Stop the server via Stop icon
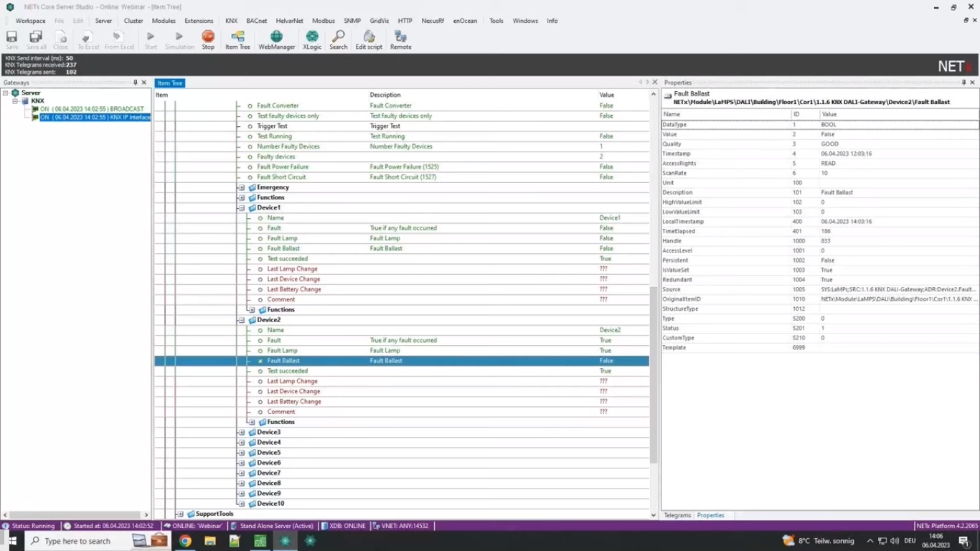 coord(208,40)
